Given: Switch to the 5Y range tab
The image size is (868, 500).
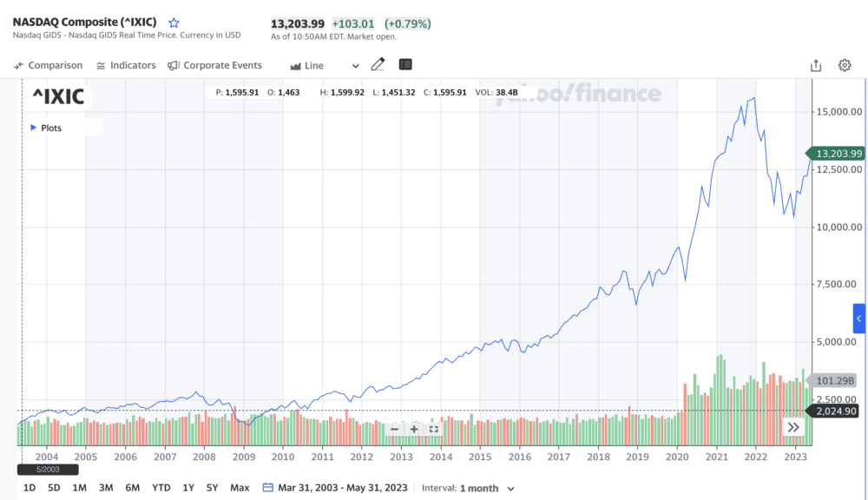Looking at the screenshot, I should pyautogui.click(x=212, y=488).
